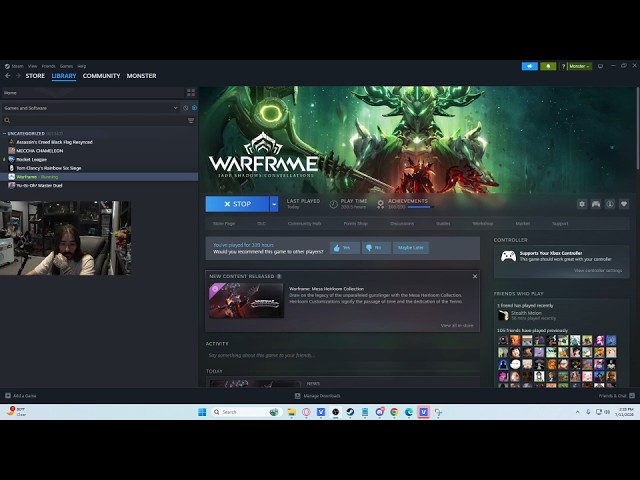The image size is (640, 480).
Task: Click the Home library button
Action: pos(93,93)
